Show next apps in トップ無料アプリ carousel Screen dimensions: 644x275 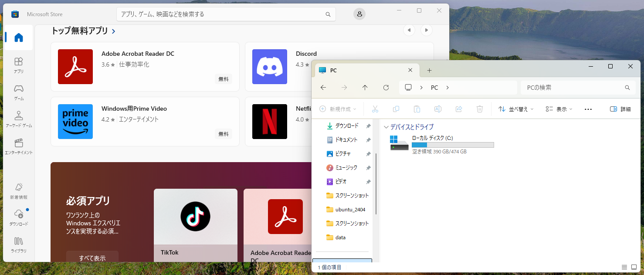coord(426,30)
